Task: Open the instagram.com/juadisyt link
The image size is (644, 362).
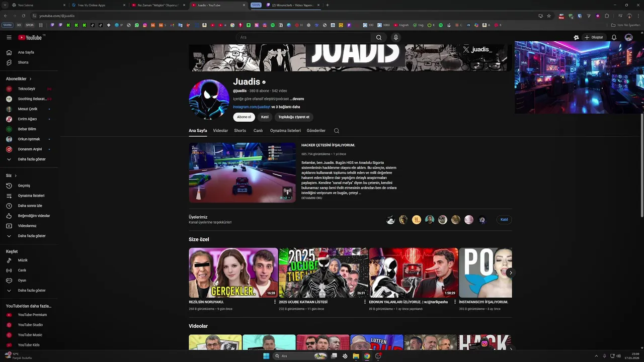Action: 252,107
